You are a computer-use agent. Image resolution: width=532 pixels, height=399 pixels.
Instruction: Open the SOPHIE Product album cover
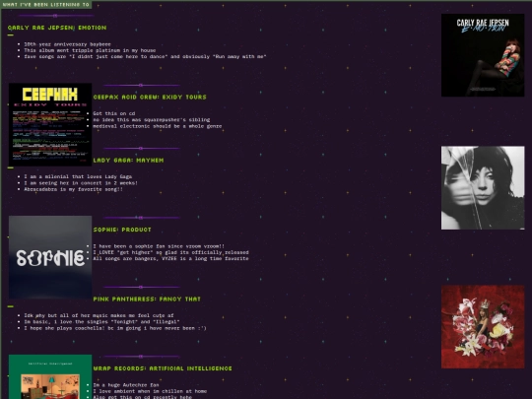[x=50, y=257]
